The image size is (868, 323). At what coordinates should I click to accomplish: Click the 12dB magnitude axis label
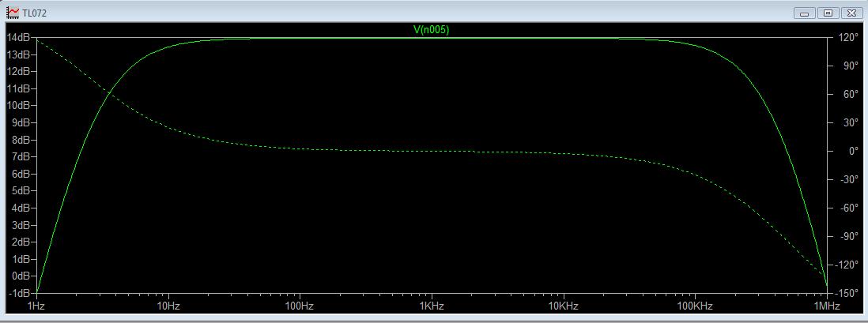coord(18,71)
